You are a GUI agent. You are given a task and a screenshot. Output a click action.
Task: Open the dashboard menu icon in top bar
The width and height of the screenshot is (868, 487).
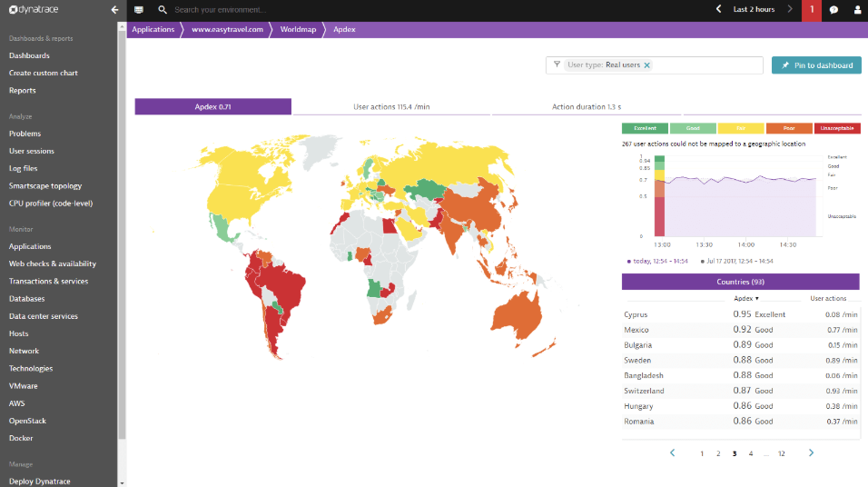click(138, 9)
